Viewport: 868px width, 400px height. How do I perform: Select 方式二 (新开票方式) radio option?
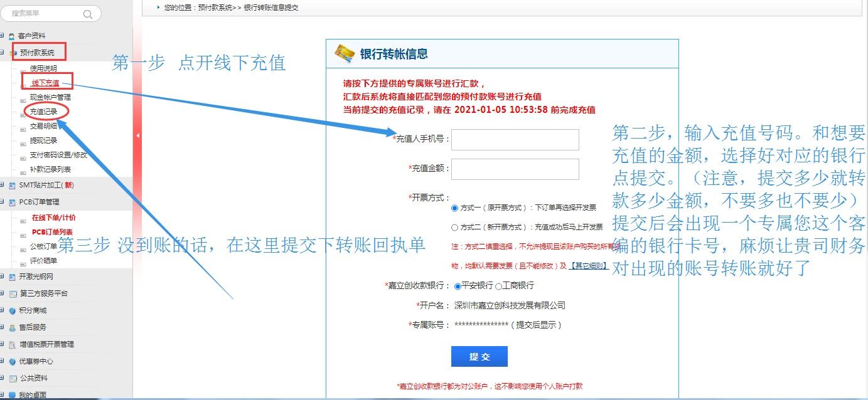(x=454, y=227)
